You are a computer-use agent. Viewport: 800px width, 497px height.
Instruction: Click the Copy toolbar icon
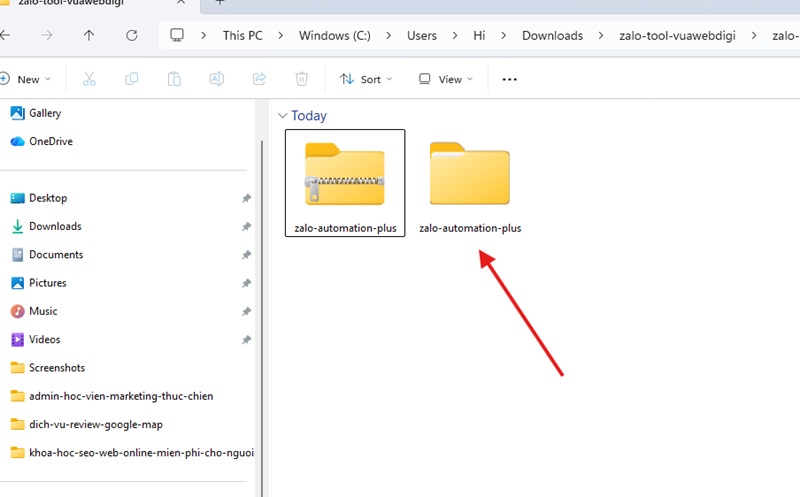pyautogui.click(x=132, y=79)
